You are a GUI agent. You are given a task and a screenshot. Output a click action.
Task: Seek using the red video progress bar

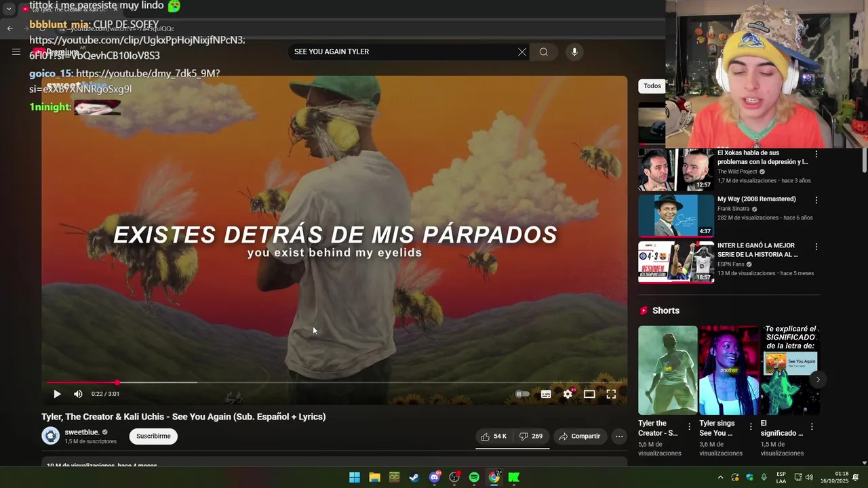335,383
